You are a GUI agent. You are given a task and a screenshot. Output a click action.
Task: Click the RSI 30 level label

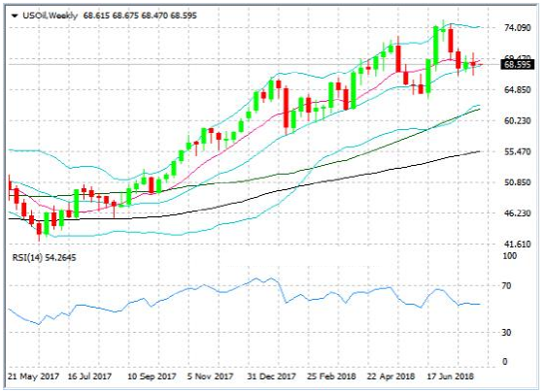[x=506, y=333]
